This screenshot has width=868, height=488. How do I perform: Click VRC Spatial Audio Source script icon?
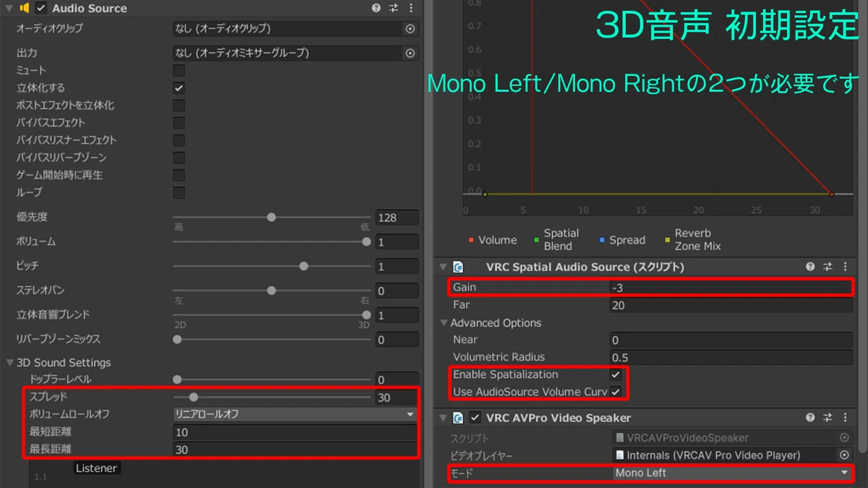click(x=458, y=267)
